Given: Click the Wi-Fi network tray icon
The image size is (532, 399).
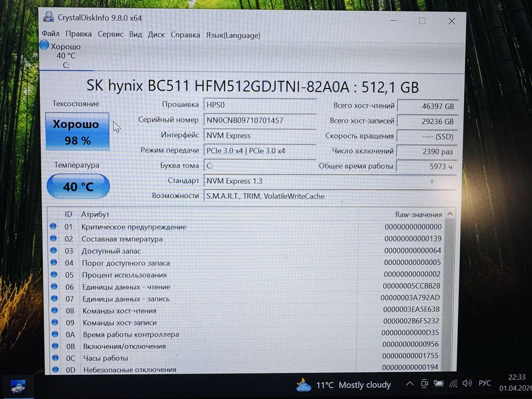Looking at the screenshot, I should pyautogui.click(x=453, y=384).
